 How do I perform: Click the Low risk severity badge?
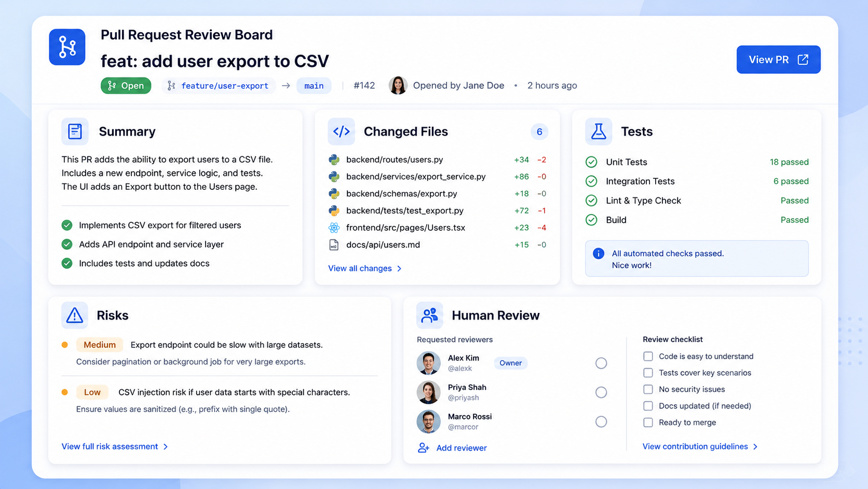click(92, 392)
